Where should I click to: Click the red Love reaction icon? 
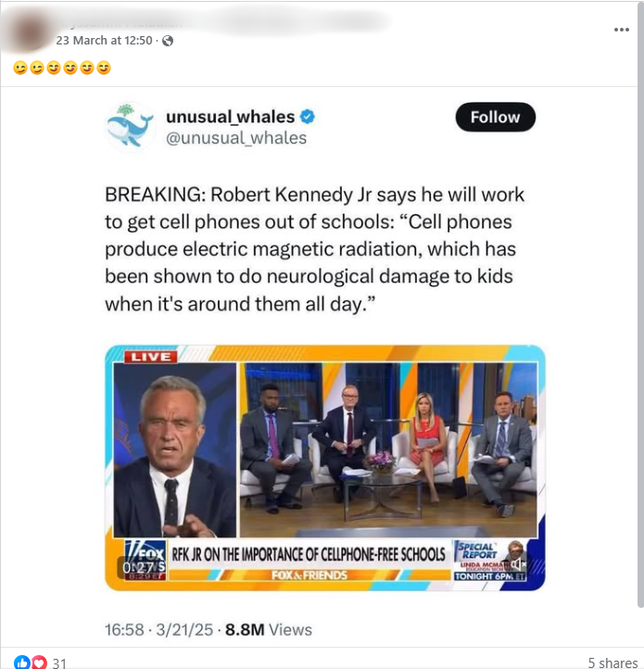point(39,662)
